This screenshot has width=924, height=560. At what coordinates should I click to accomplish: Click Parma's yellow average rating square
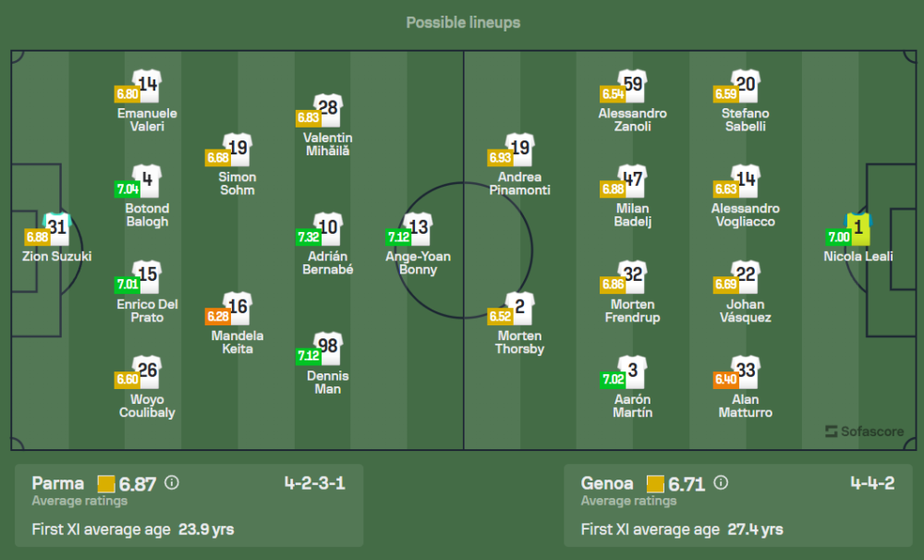[x=106, y=483]
